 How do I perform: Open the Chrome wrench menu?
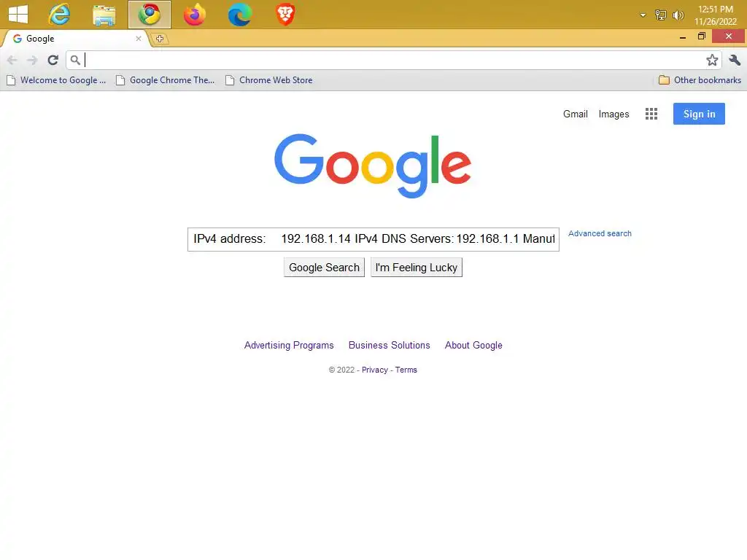(735, 60)
